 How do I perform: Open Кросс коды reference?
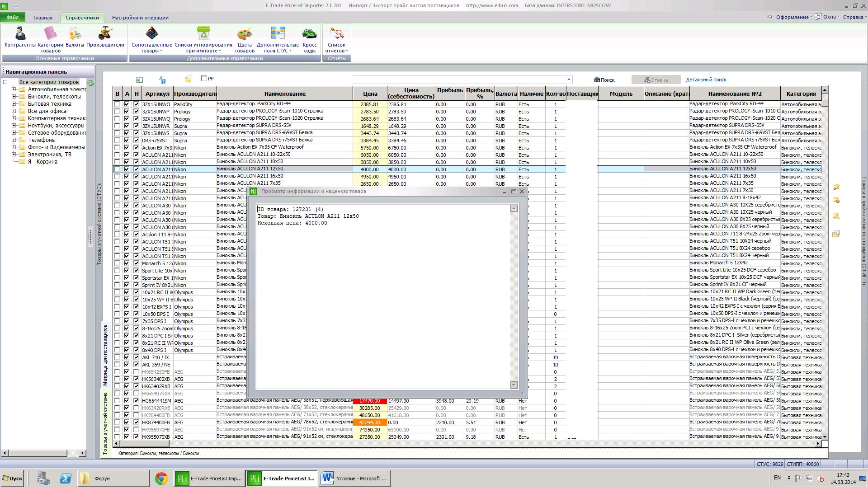[x=309, y=40]
